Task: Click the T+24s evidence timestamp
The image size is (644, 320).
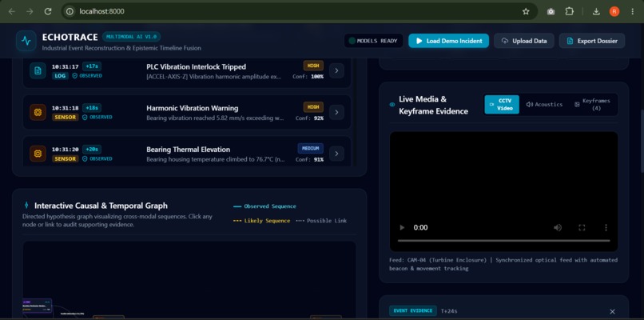Action: click(x=449, y=311)
